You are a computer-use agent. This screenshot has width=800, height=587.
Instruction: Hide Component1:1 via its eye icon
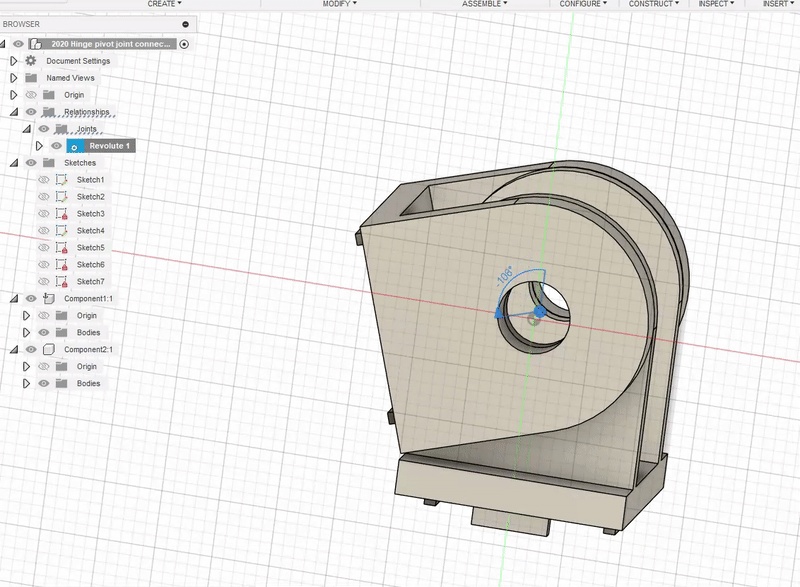pyautogui.click(x=31, y=298)
